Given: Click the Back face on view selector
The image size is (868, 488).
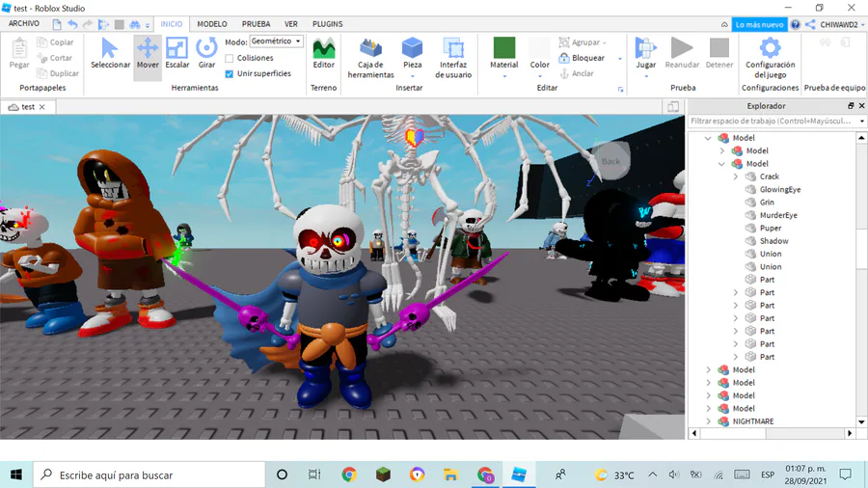Looking at the screenshot, I should 611,161.
